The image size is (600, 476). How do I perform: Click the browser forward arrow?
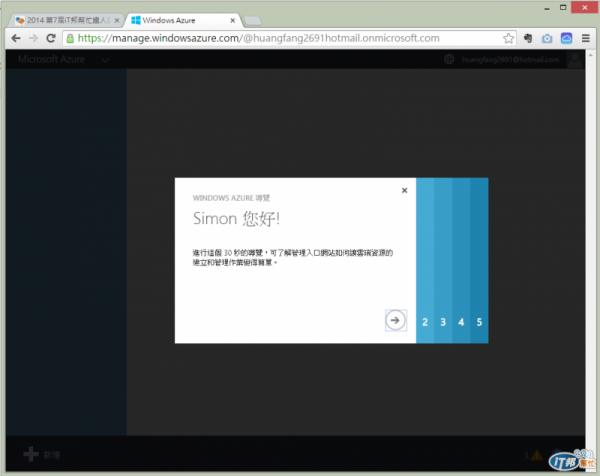[x=34, y=38]
